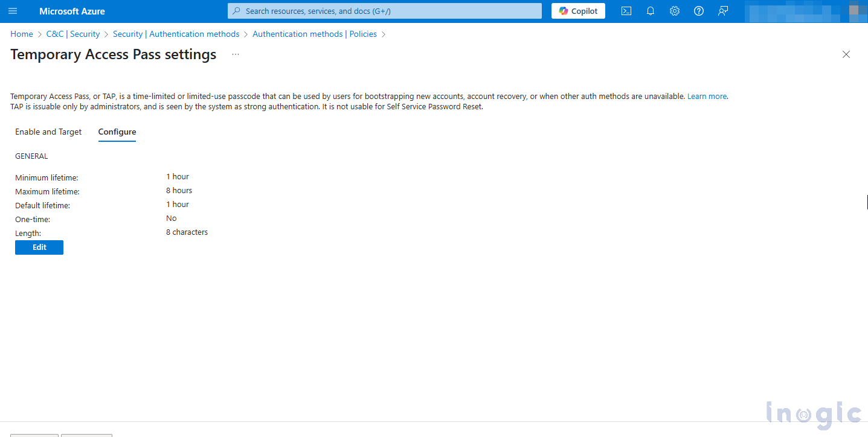
Task: Open the notifications bell
Action: pyautogui.click(x=651, y=11)
